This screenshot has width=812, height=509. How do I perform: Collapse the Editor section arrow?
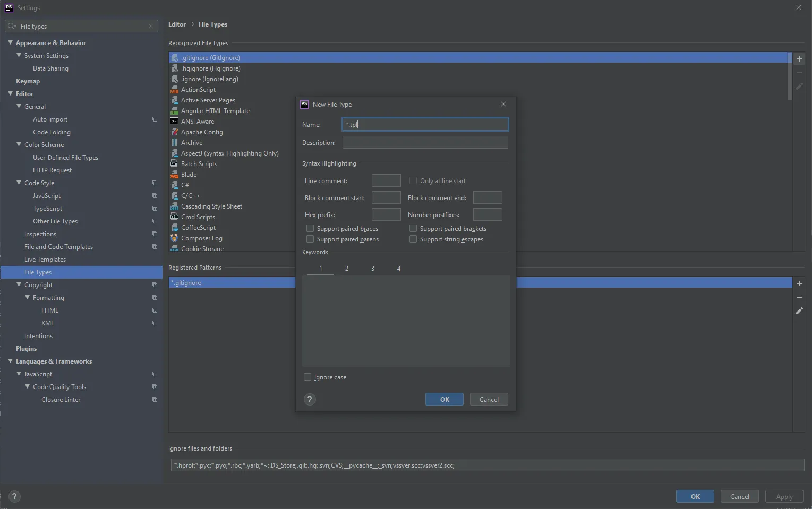(10, 93)
